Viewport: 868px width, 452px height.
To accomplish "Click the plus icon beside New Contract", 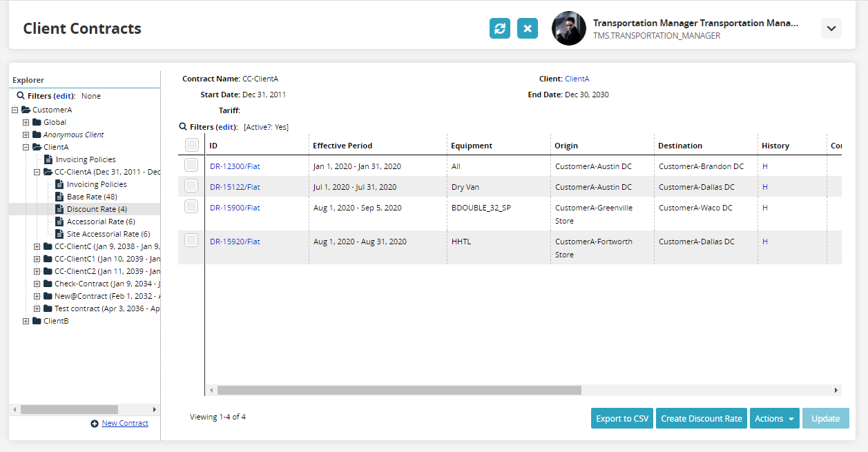I will pos(95,424).
